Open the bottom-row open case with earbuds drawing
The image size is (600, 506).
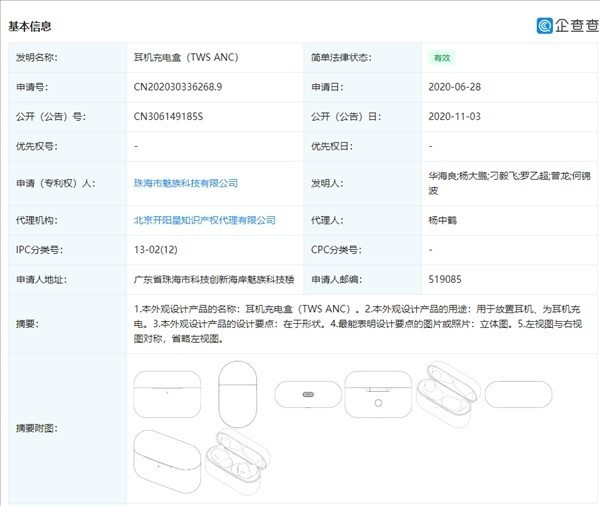coord(238,462)
